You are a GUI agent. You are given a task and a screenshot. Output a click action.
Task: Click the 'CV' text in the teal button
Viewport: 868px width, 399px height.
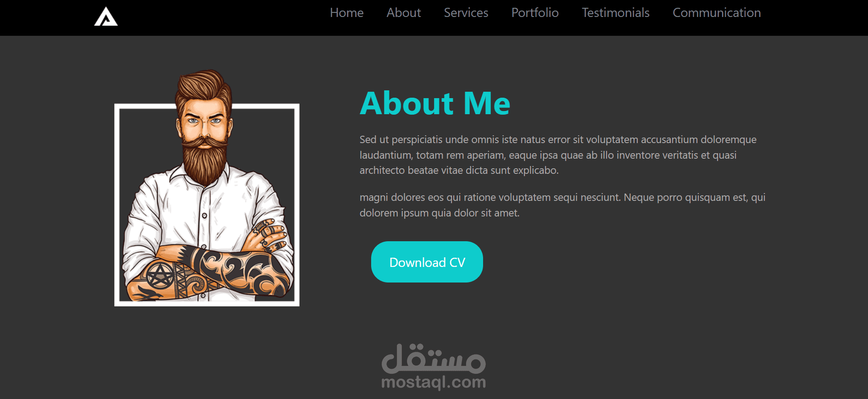point(457,262)
